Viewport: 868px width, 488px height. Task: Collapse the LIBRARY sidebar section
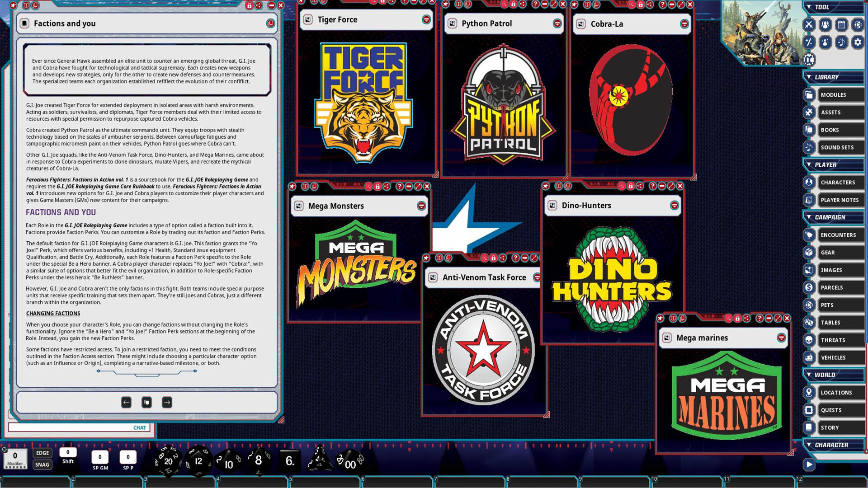coord(809,77)
